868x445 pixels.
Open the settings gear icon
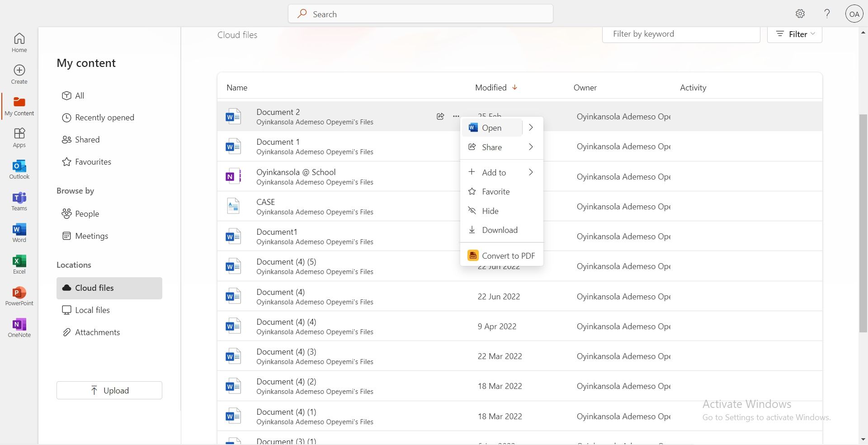(x=800, y=14)
